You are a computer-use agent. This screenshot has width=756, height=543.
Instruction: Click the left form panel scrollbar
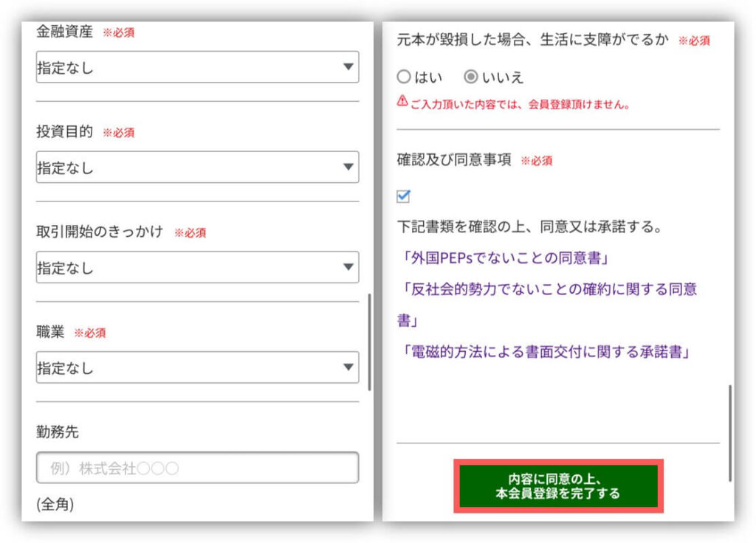(x=369, y=342)
